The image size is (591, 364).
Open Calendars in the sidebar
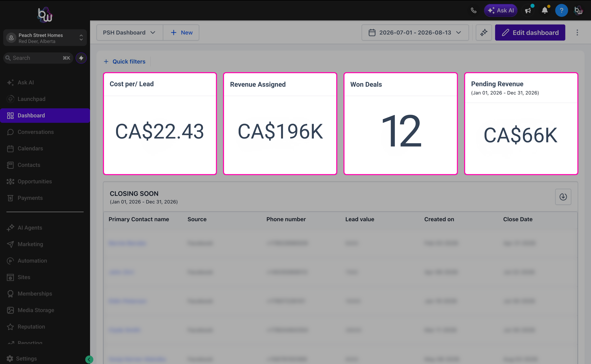(45, 149)
